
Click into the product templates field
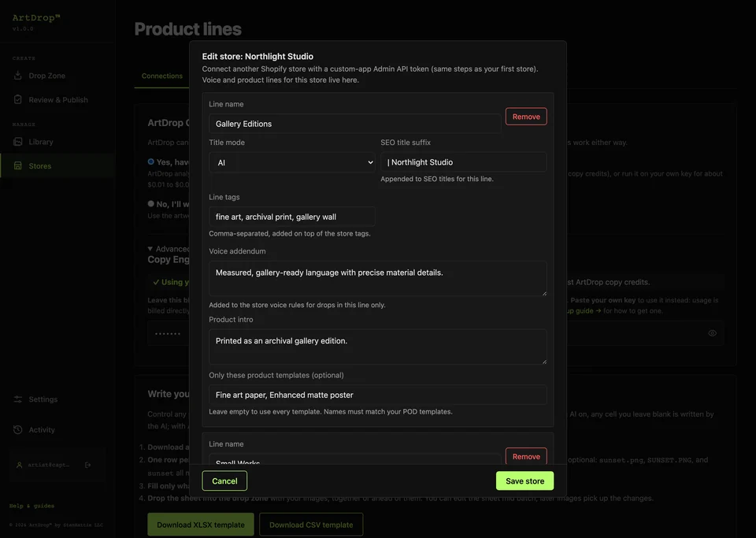click(377, 395)
